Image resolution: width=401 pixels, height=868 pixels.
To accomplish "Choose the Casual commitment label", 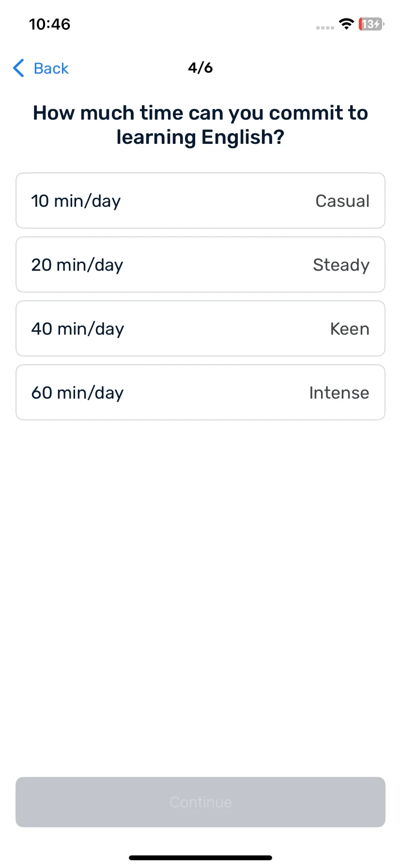I will pos(342,201).
